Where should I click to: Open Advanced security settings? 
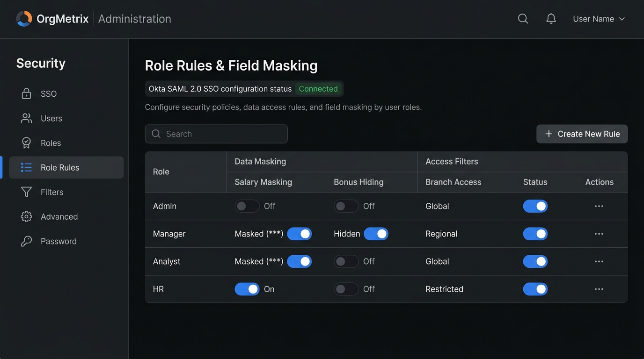click(66, 216)
